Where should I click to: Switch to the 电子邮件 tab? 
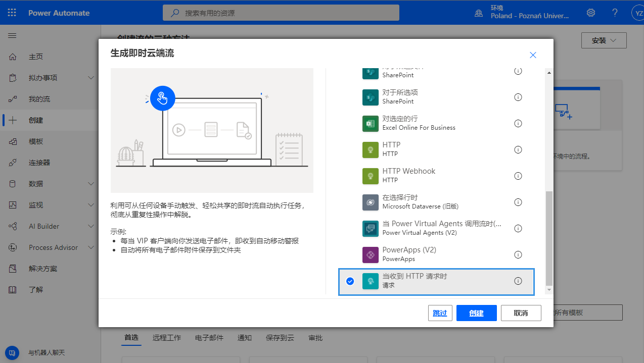pos(209,338)
